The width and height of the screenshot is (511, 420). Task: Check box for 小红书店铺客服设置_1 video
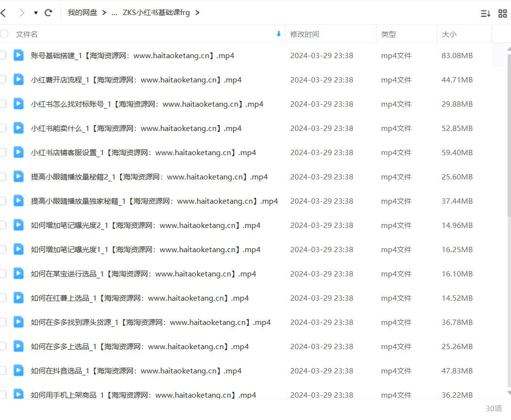[3, 152]
